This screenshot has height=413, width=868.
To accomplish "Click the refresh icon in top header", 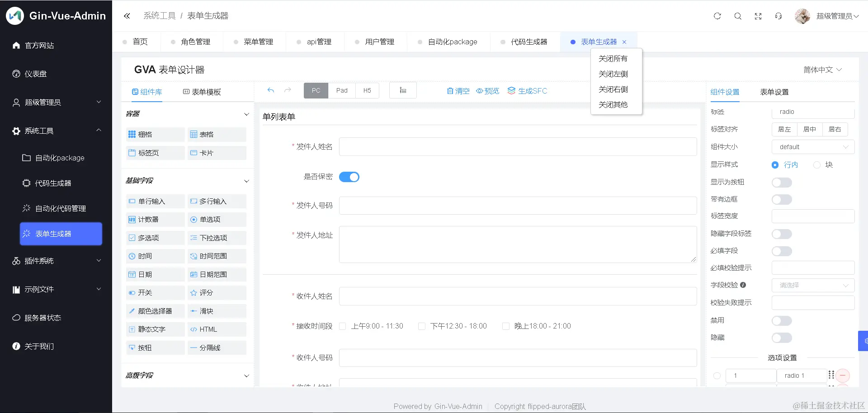I will [717, 16].
